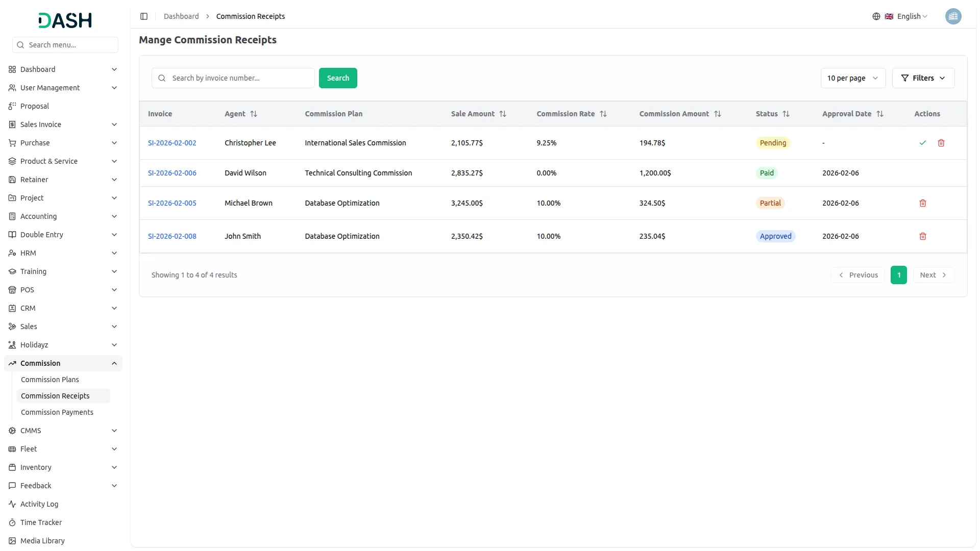Expand the Retainer menu chevron
This screenshot has width=980, height=551.
click(114, 180)
